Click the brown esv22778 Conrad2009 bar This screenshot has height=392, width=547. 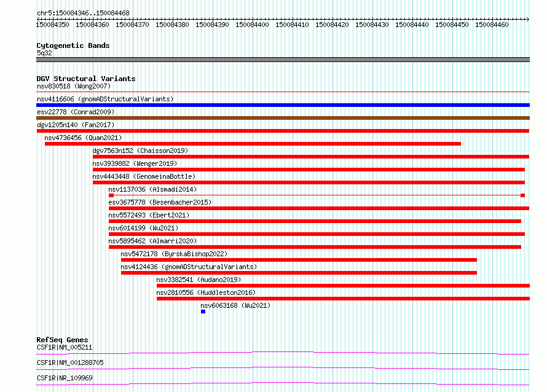[x=283, y=118]
